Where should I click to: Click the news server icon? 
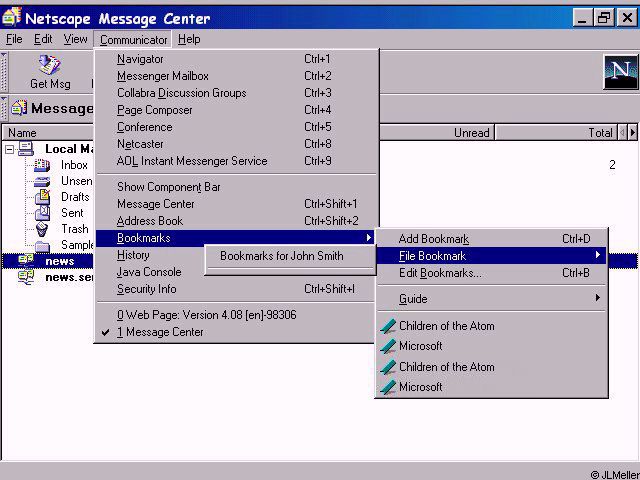click(26, 261)
